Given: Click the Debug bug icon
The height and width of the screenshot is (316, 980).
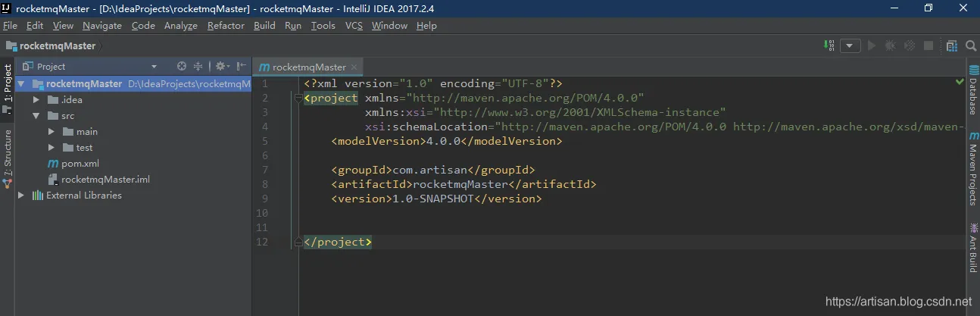Looking at the screenshot, I should click(x=891, y=45).
